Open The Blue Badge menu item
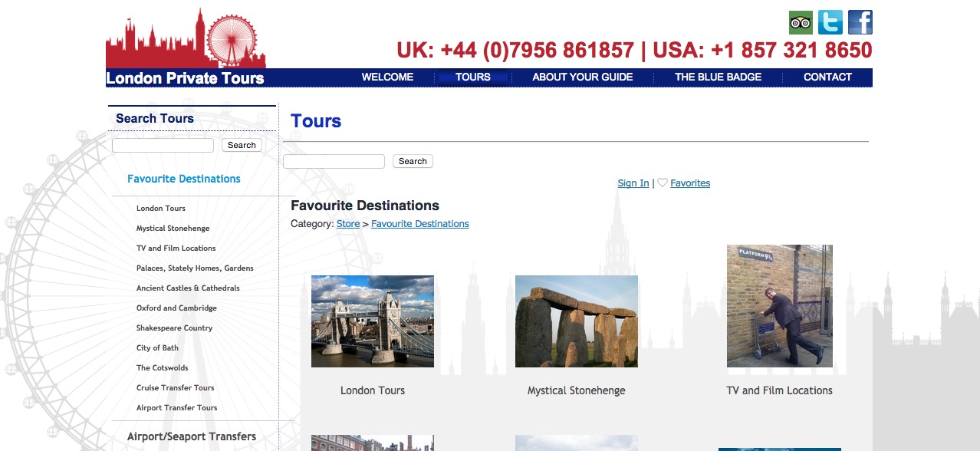The height and width of the screenshot is (451, 980). (x=718, y=77)
